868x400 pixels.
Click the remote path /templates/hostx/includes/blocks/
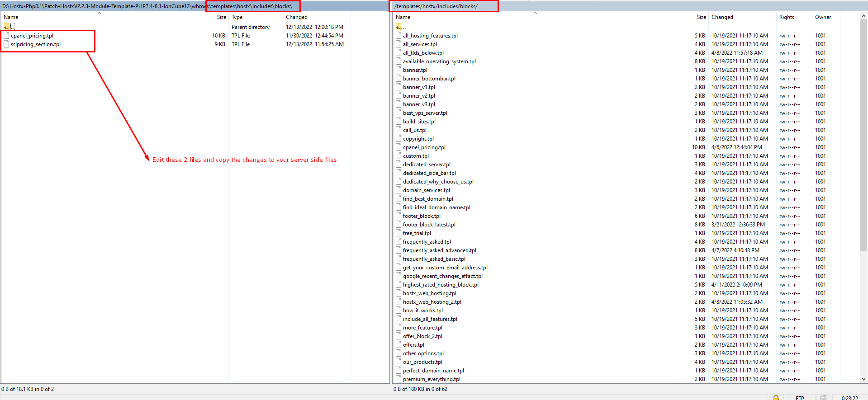pos(436,6)
